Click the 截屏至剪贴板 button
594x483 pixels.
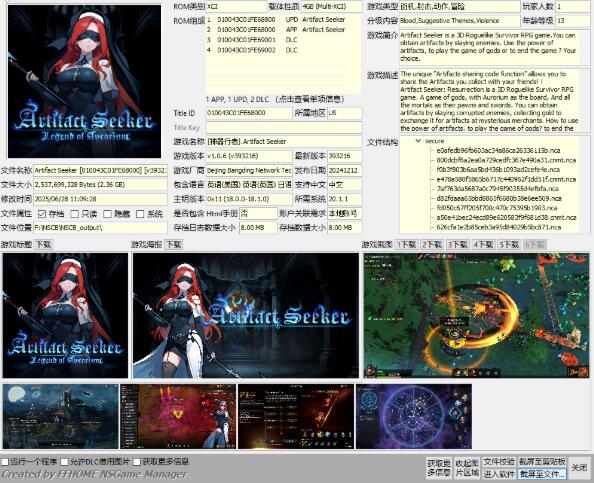point(542,462)
